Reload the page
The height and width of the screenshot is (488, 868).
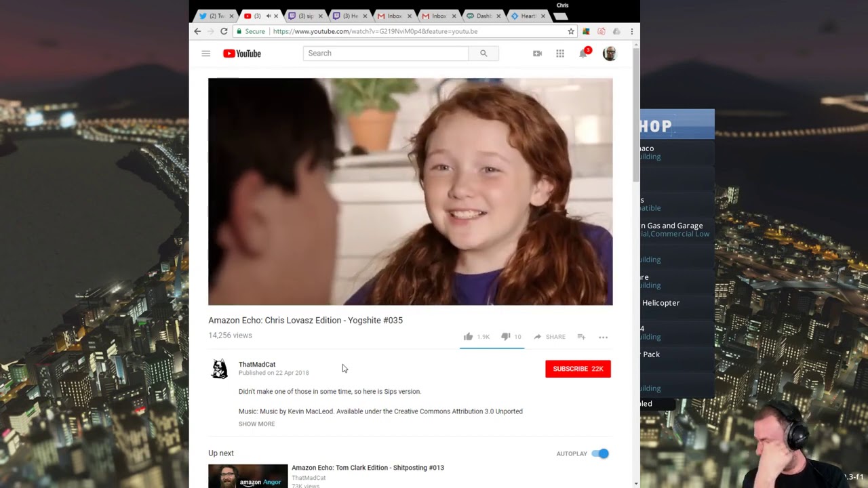224,31
